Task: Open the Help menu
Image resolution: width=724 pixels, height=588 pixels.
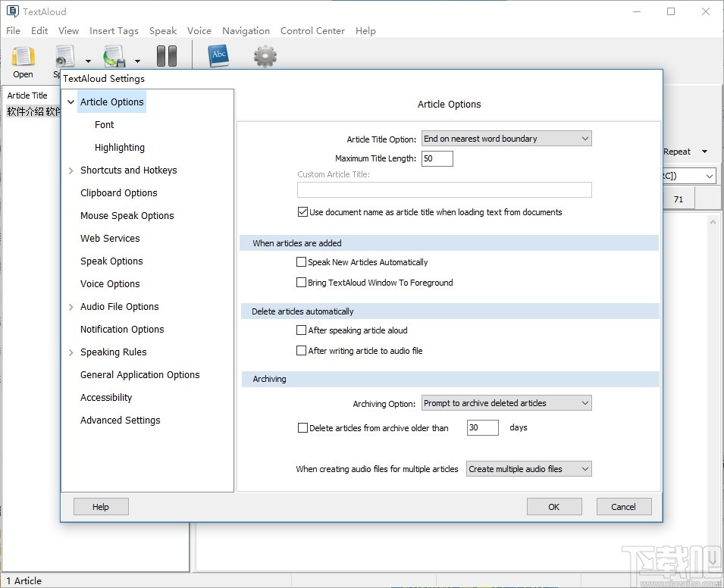Action: tap(365, 30)
